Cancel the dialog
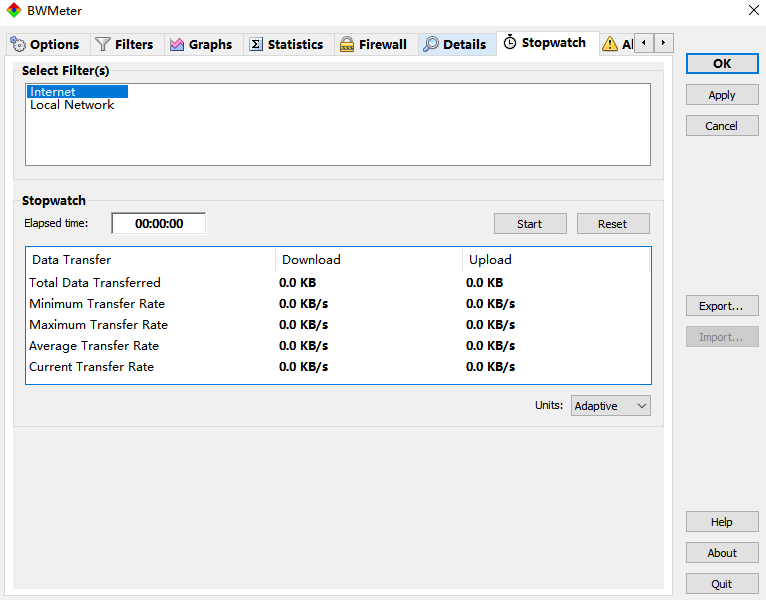766x600 pixels. pos(722,126)
